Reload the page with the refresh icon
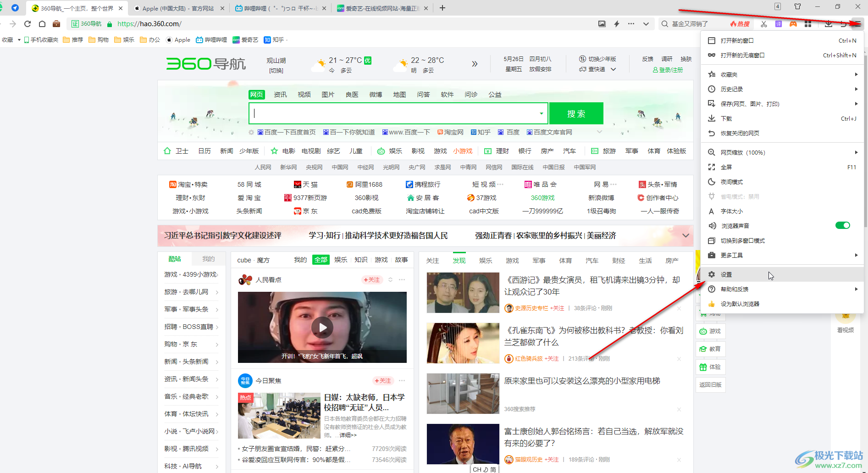868x473 pixels. 28,24
